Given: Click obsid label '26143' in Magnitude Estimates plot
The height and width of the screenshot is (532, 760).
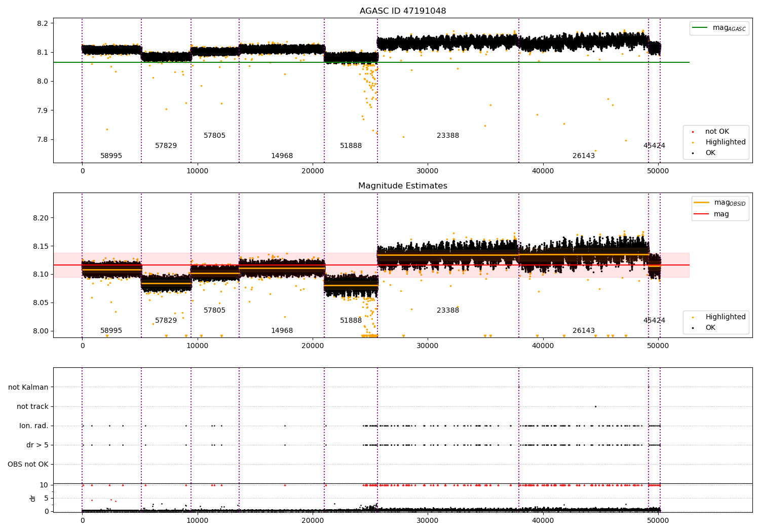Looking at the screenshot, I should 584,331.
